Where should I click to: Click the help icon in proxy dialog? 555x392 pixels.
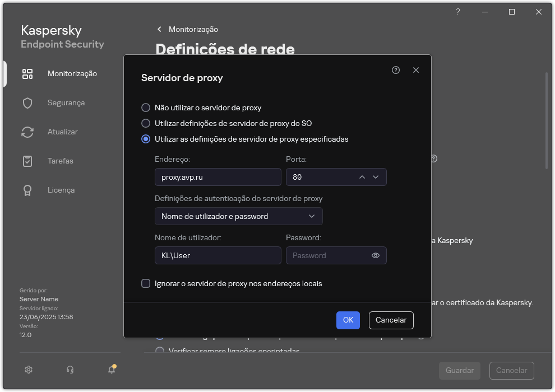point(396,70)
